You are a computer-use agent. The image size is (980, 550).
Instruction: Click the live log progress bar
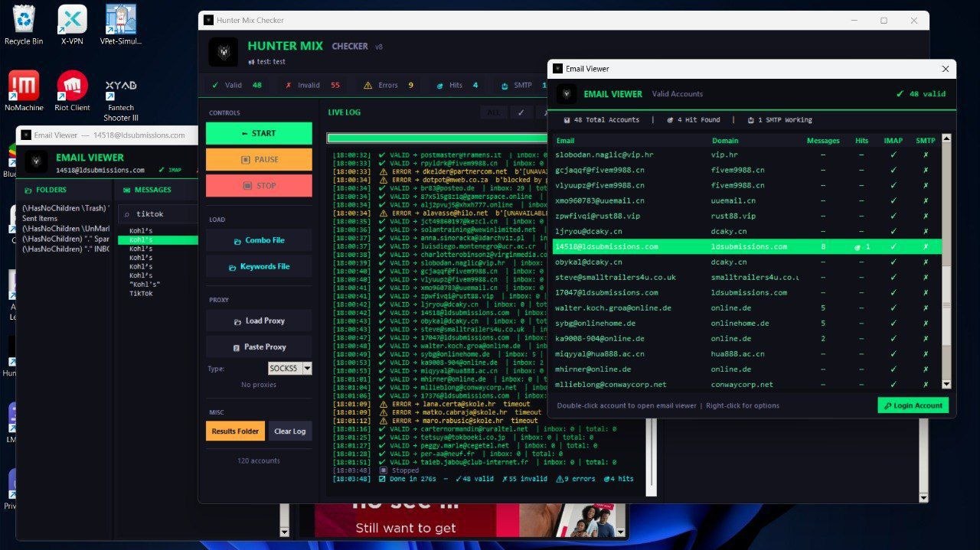pos(438,138)
